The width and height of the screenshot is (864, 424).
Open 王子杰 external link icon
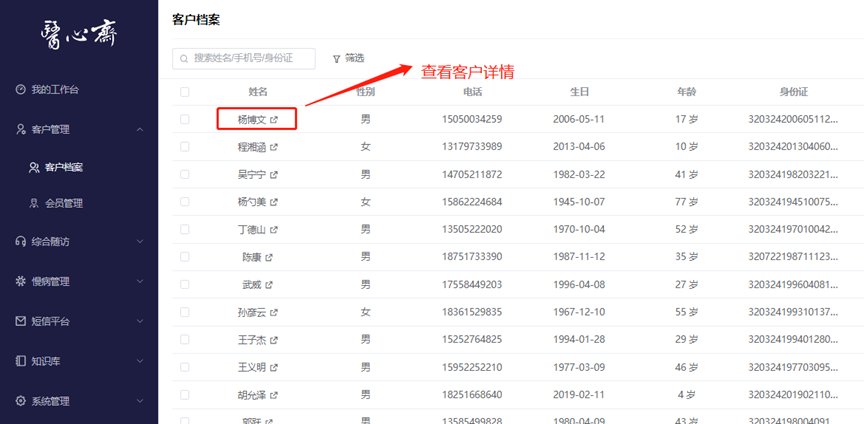274,340
